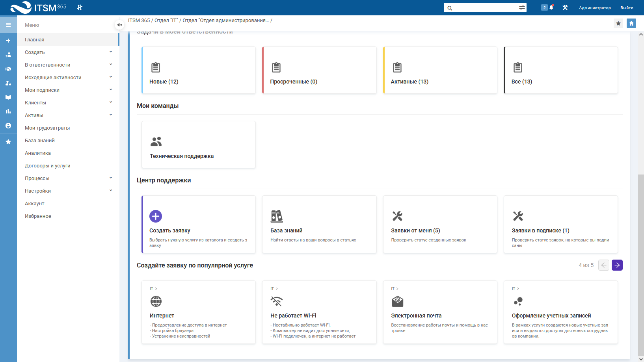Select Аналитика in left menu
Image resolution: width=644 pixels, height=362 pixels.
(x=38, y=153)
